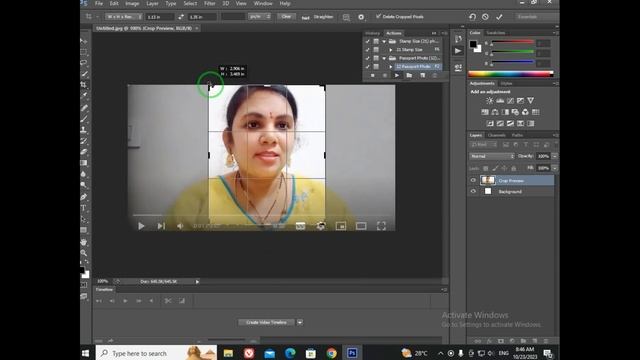Screen dimensions: 640x360
Task: Open the Normal blend mode dropdown
Action: (x=492, y=156)
